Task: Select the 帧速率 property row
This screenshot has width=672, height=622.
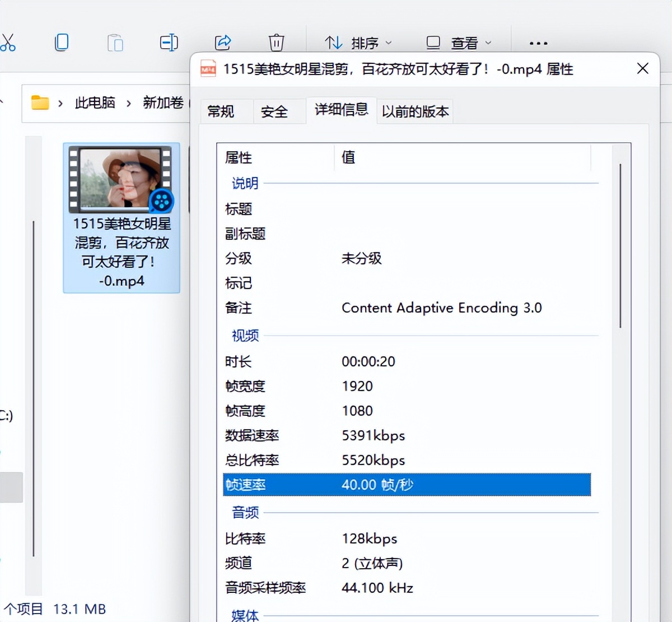Action: click(x=406, y=485)
